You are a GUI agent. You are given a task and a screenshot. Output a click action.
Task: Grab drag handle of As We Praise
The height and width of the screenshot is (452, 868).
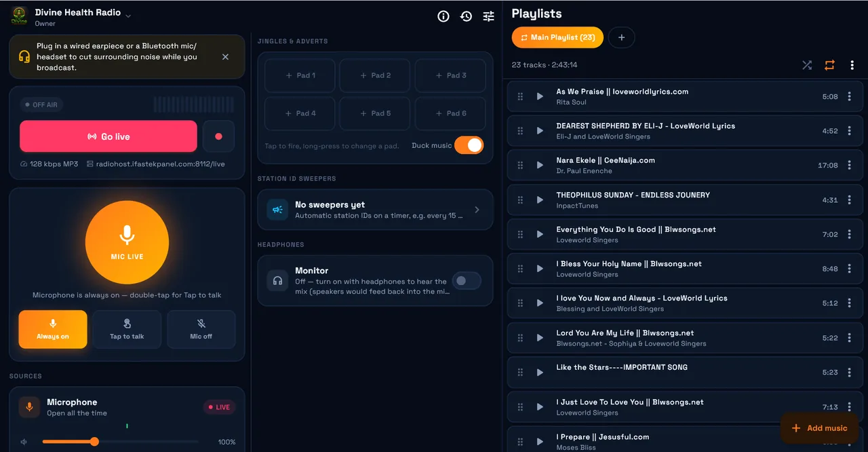(x=520, y=96)
